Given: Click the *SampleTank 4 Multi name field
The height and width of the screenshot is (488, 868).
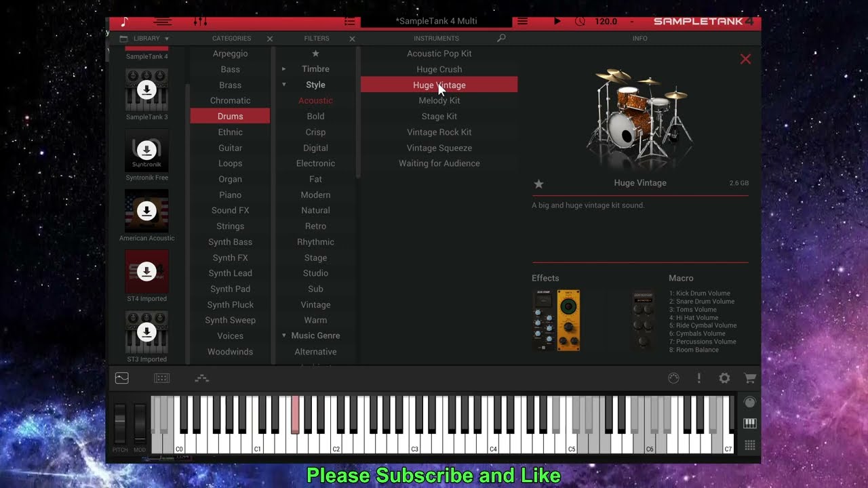Looking at the screenshot, I should point(436,22).
